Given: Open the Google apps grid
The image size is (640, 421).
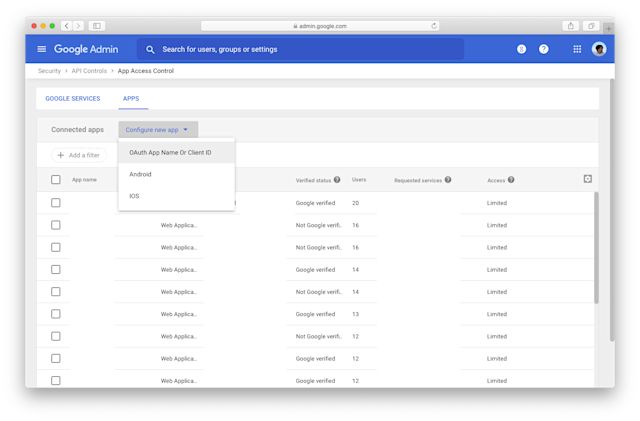Looking at the screenshot, I should 577,49.
